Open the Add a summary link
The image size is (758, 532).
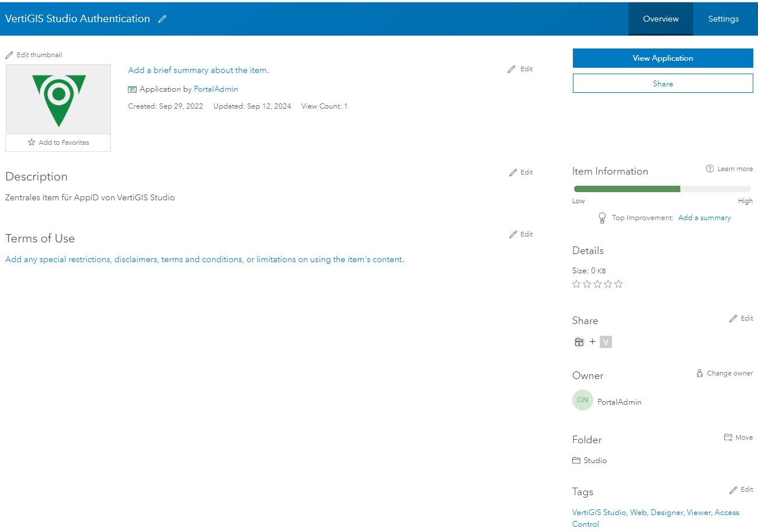(x=704, y=217)
